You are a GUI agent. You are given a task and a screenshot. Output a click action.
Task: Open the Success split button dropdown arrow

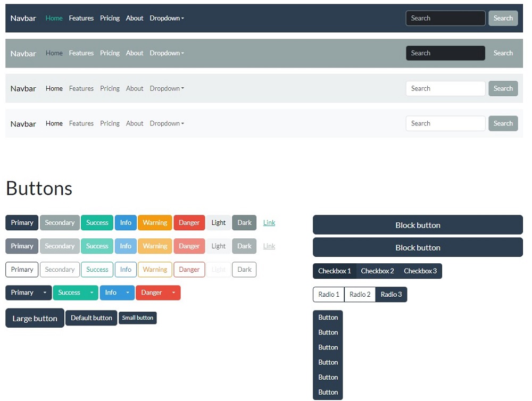tap(92, 293)
